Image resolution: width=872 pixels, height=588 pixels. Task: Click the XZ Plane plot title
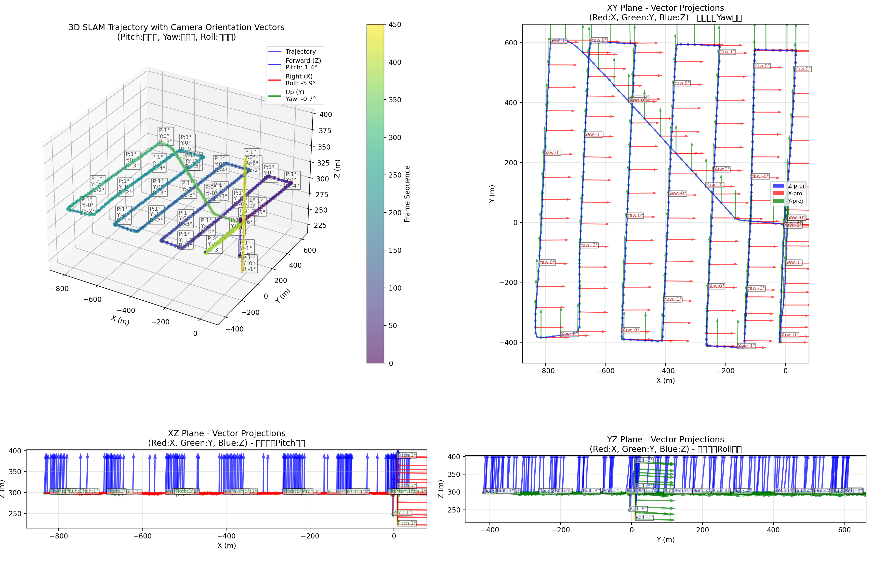coord(226,434)
